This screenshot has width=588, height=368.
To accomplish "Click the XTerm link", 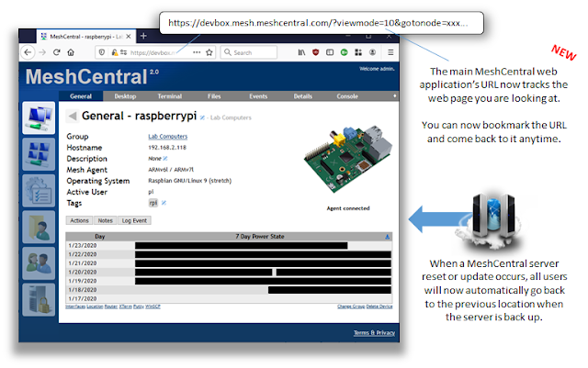I will pyautogui.click(x=126, y=307).
